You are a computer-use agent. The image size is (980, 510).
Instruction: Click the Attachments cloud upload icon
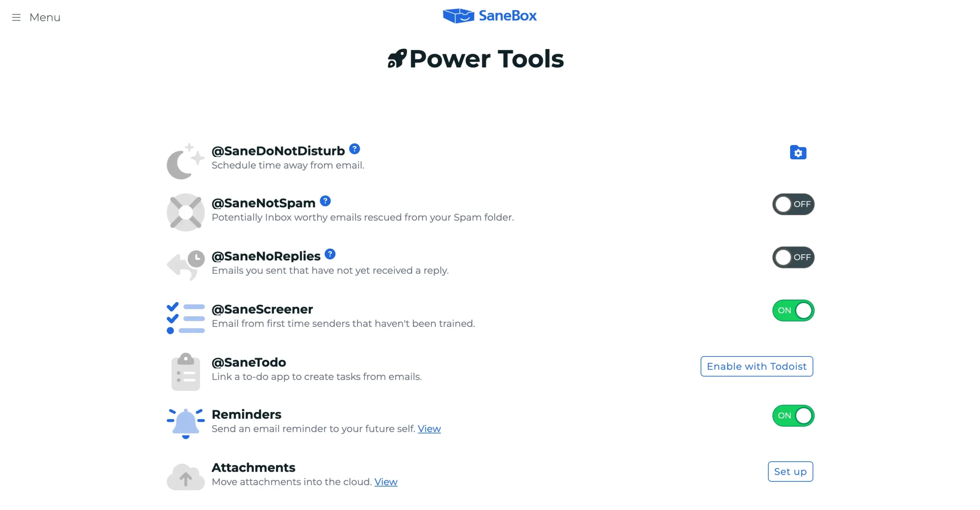click(186, 477)
